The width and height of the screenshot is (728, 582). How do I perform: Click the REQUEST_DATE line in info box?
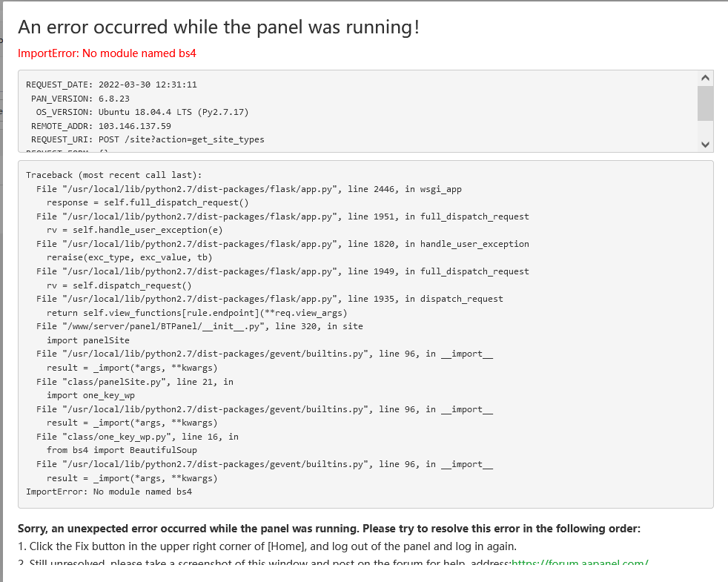tap(111, 85)
